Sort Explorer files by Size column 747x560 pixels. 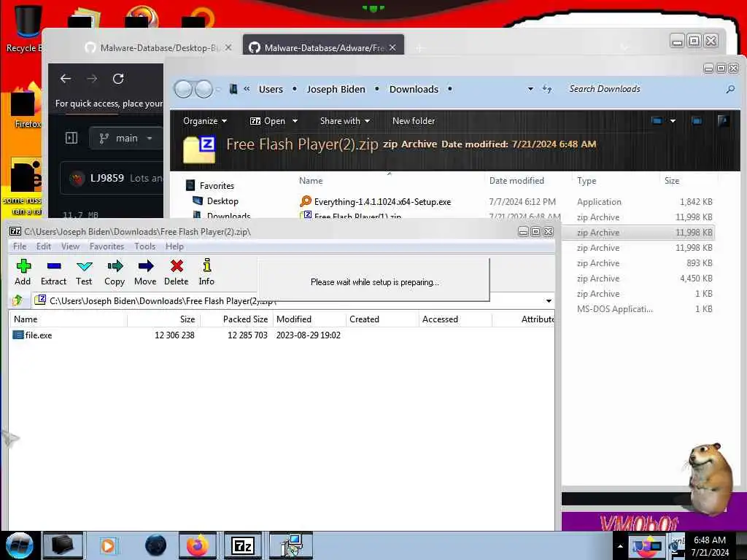click(x=672, y=181)
